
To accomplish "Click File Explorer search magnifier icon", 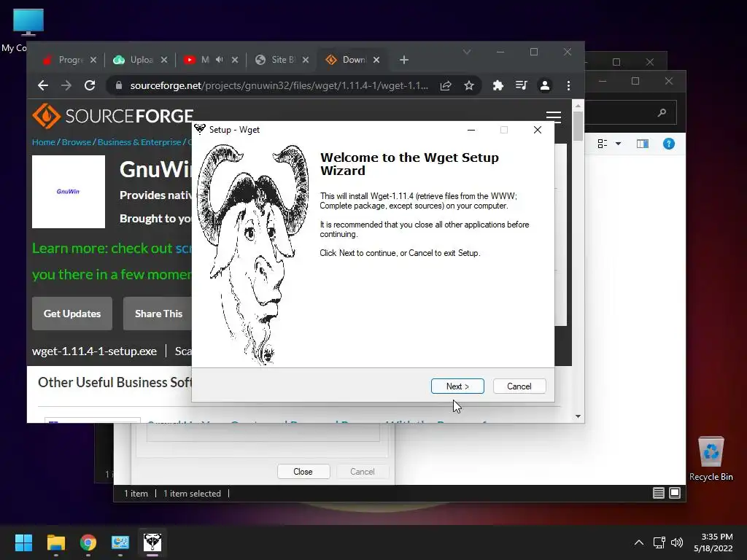I will pos(662,113).
